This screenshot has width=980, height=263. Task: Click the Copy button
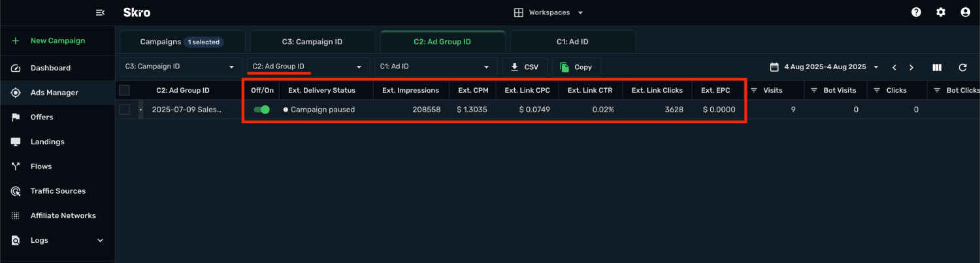click(576, 67)
